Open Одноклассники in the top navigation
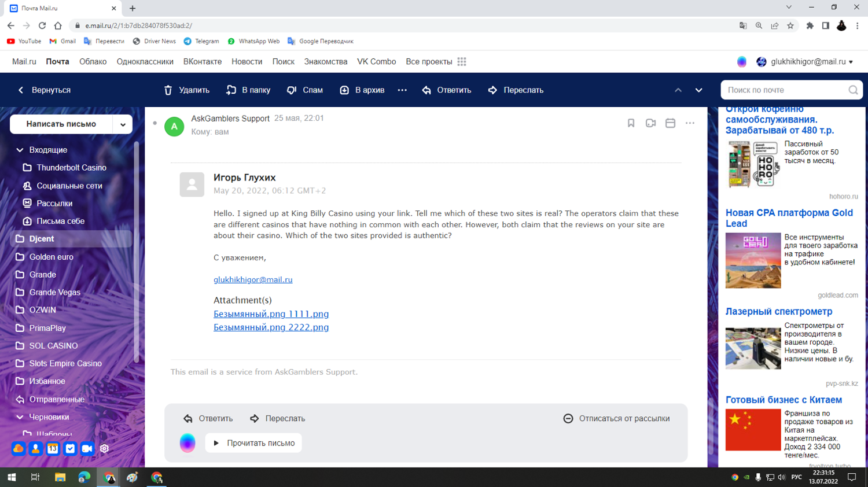The image size is (868, 487). point(145,62)
